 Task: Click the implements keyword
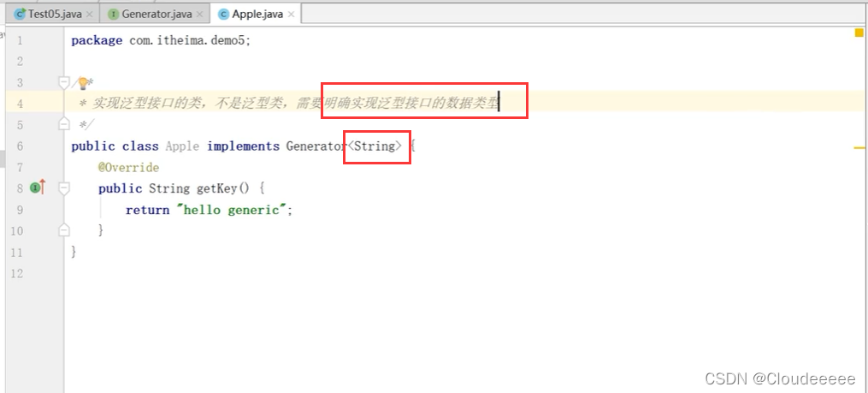tap(243, 146)
